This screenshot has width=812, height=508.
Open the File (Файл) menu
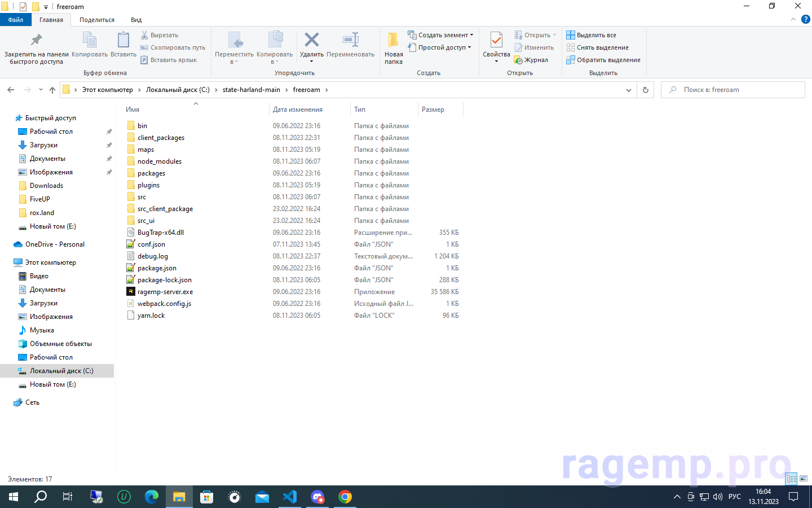point(16,20)
